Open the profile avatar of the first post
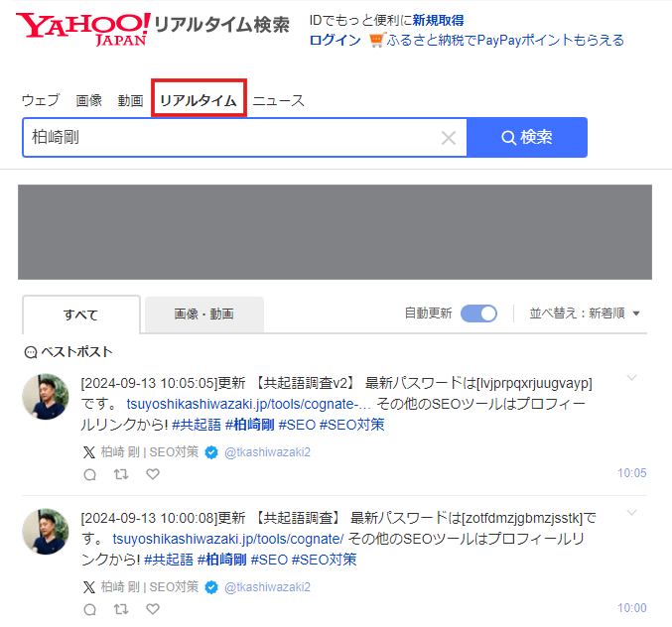This screenshot has height=627, width=672. click(x=46, y=398)
